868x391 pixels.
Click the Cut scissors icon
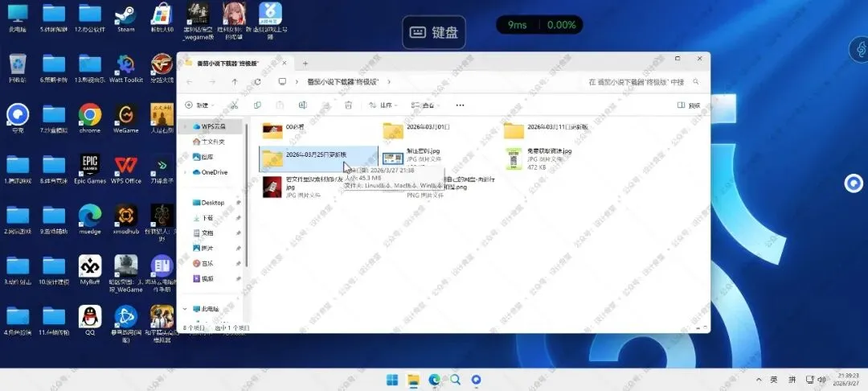pyautogui.click(x=234, y=105)
